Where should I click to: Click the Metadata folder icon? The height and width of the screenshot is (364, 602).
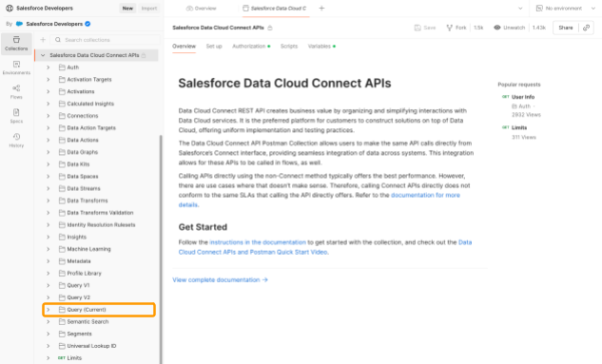62,260
